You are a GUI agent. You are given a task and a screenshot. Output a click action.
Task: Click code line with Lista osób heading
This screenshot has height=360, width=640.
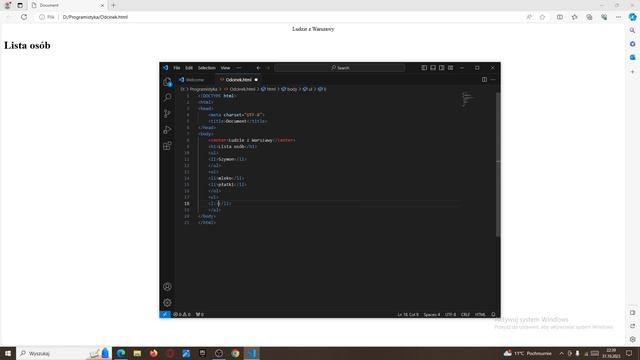tap(232, 147)
